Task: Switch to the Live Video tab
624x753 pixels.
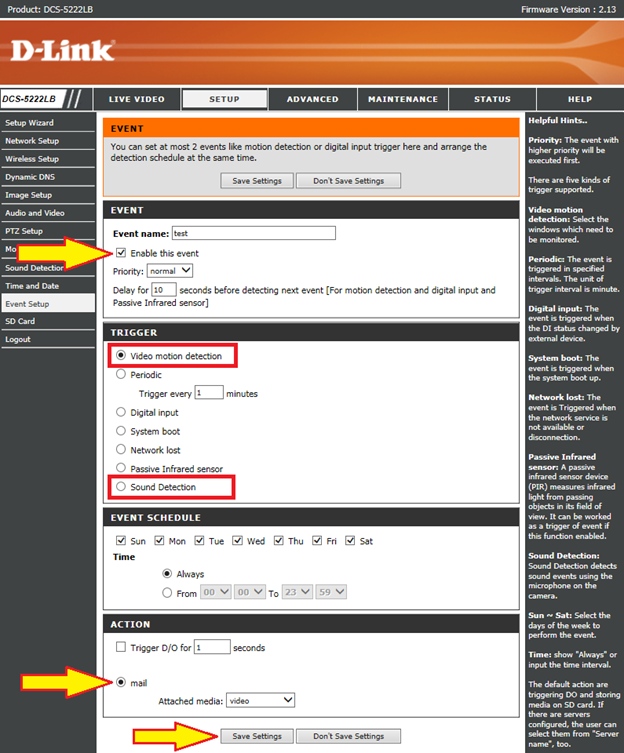Action: click(136, 99)
